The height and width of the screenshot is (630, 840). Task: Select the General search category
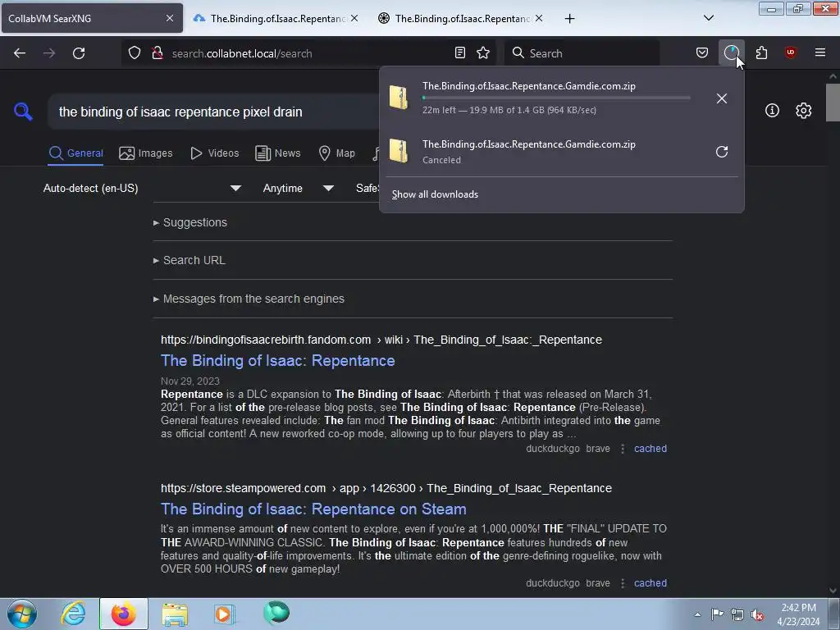coord(75,153)
